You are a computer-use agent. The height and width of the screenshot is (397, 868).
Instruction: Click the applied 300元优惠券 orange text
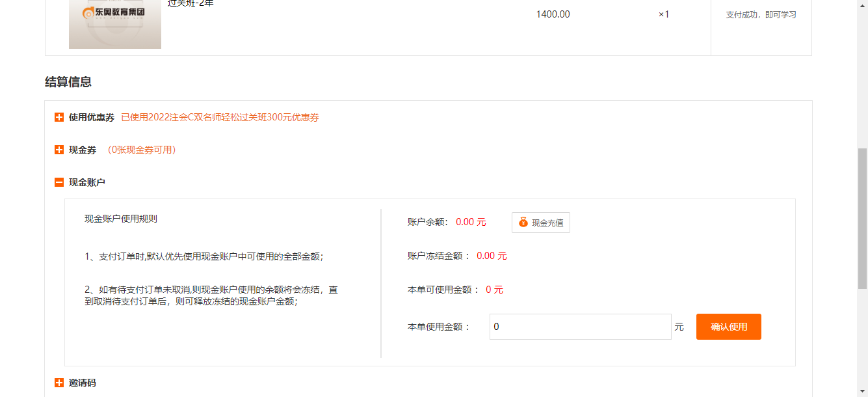point(220,118)
